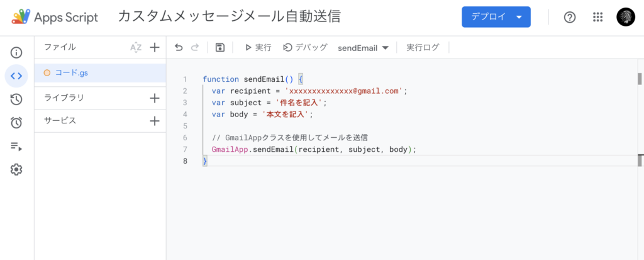Click the redo arrow in toolbar
This screenshot has width=644, height=260.
point(195,47)
